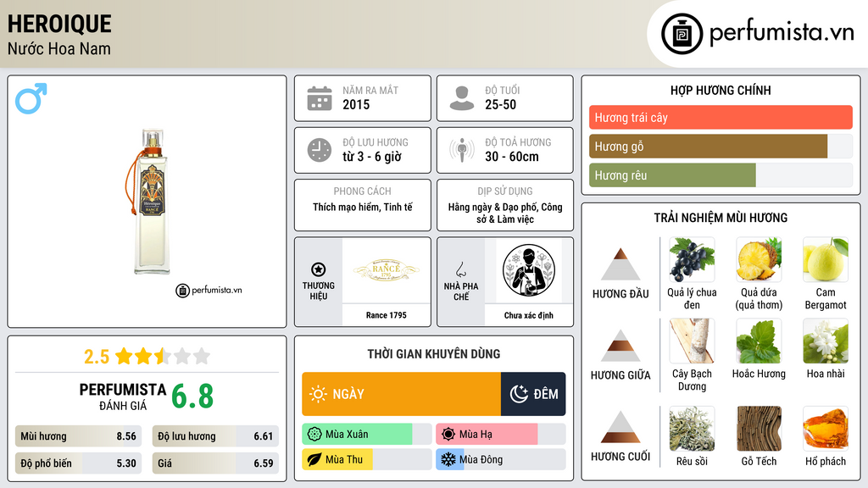This screenshot has width=868, height=488.
Task: Click the snowflake icon beside Mùa Đông
Action: click(x=448, y=459)
